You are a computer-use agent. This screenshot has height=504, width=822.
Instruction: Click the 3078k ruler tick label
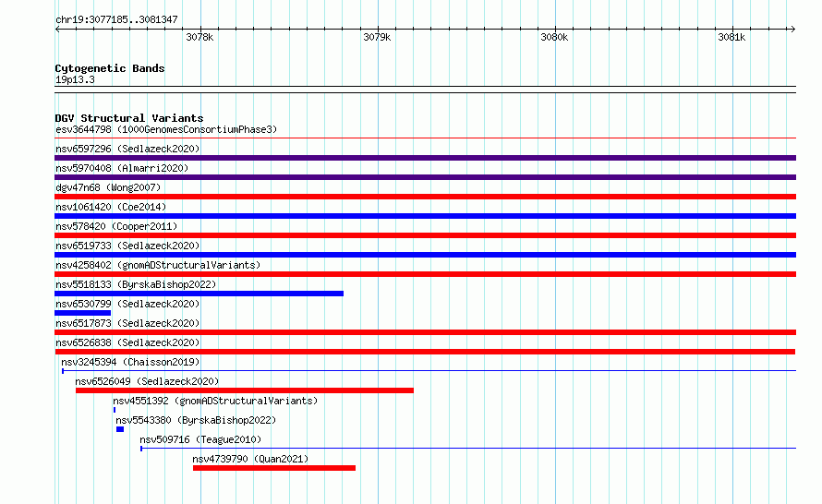click(199, 37)
